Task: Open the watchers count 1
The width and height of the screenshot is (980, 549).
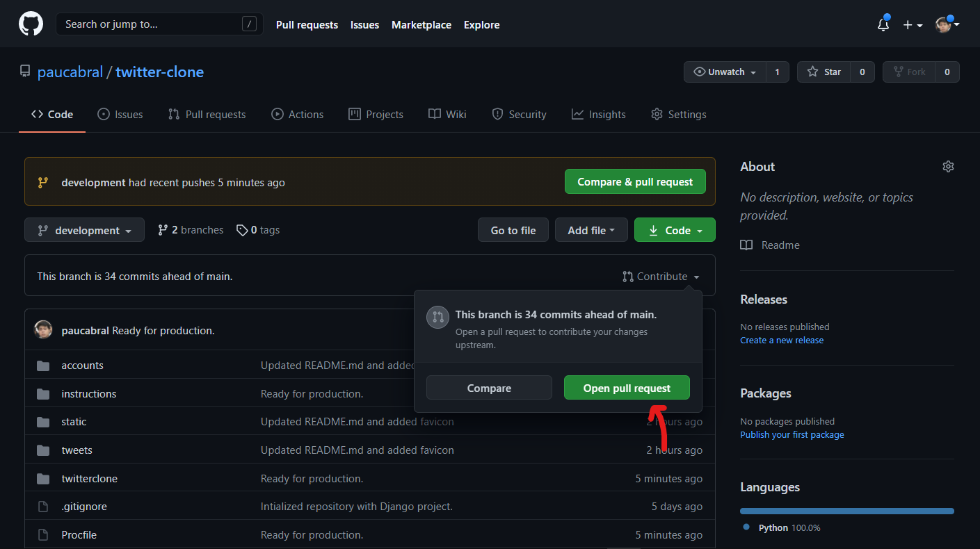Action: (x=778, y=72)
